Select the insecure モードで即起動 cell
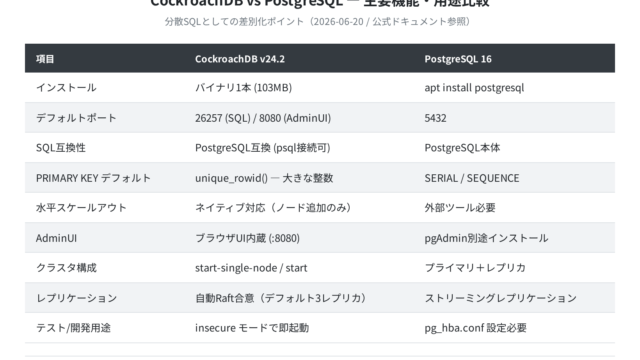640x360 pixels. pyautogui.click(x=252, y=328)
